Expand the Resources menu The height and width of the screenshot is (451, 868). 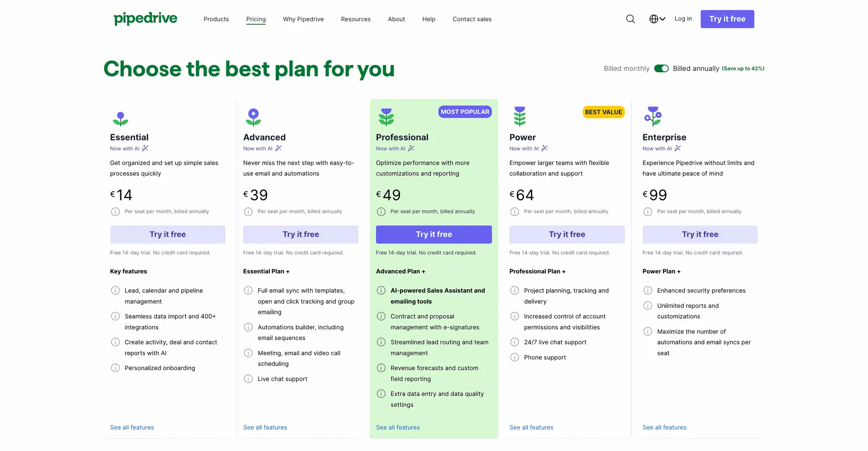click(x=356, y=19)
